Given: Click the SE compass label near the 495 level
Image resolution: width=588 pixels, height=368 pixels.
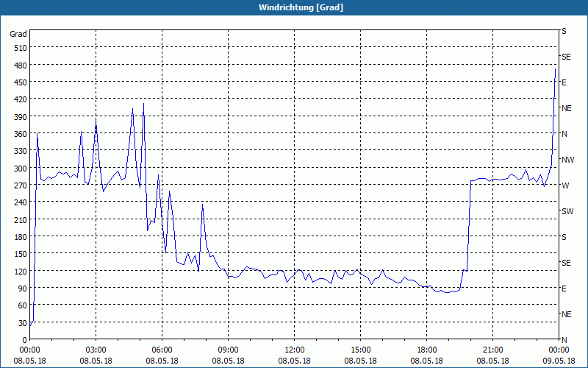Looking at the screenshot, I should click(x=566, y=57).
